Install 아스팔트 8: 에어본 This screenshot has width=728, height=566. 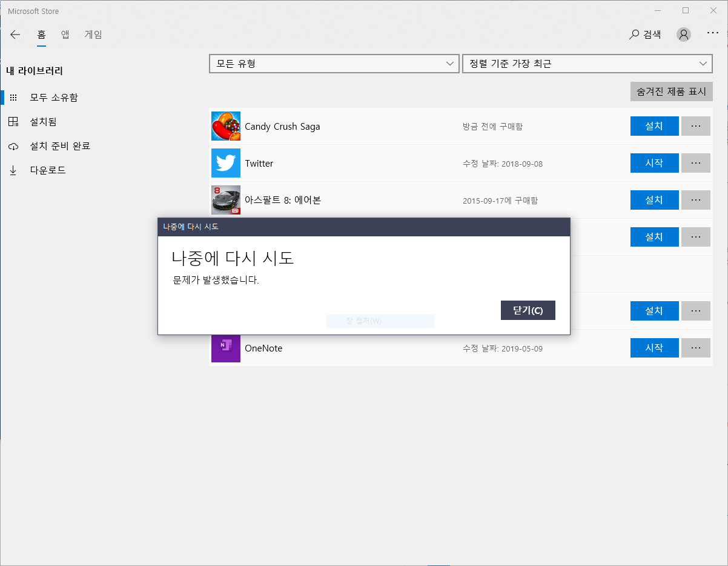654,200
